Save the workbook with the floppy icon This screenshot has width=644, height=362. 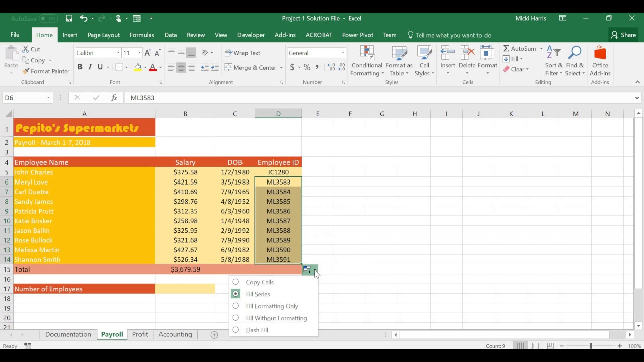tap(69, 18)
